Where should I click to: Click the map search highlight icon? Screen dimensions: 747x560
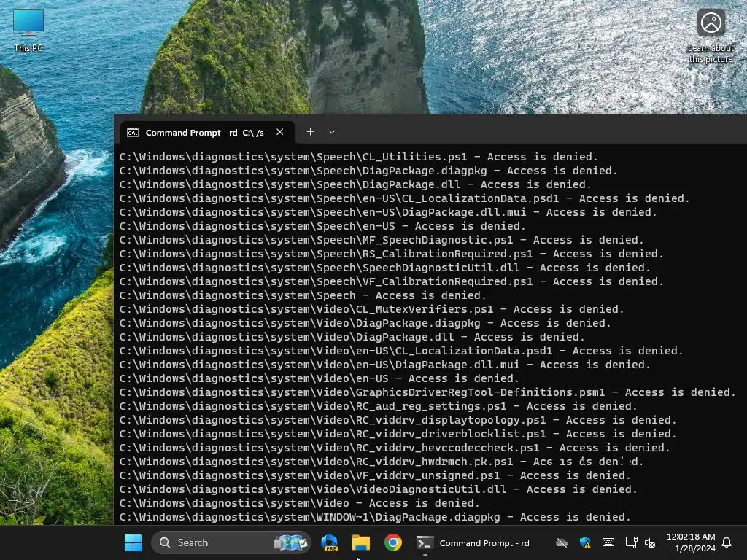tap(290, 542)
